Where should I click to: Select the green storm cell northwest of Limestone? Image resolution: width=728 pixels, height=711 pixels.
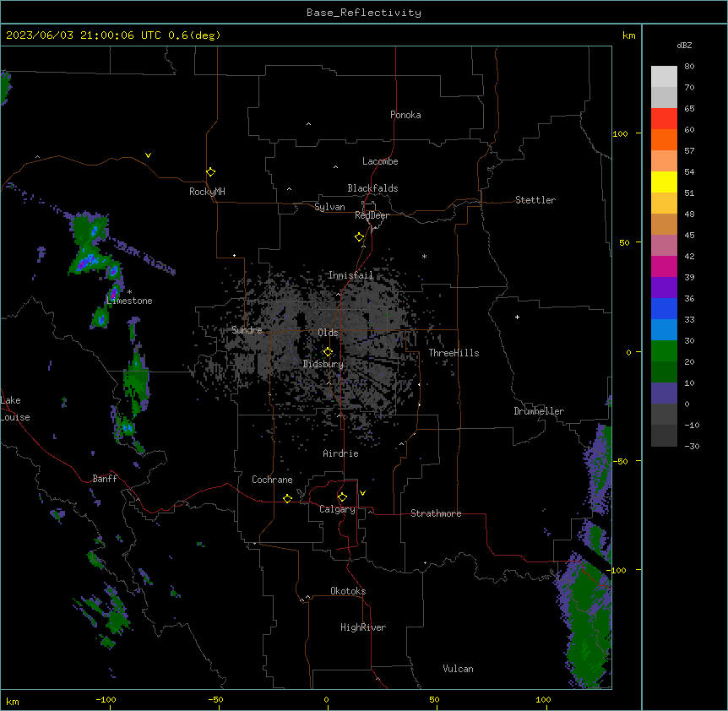pos(90,244)
